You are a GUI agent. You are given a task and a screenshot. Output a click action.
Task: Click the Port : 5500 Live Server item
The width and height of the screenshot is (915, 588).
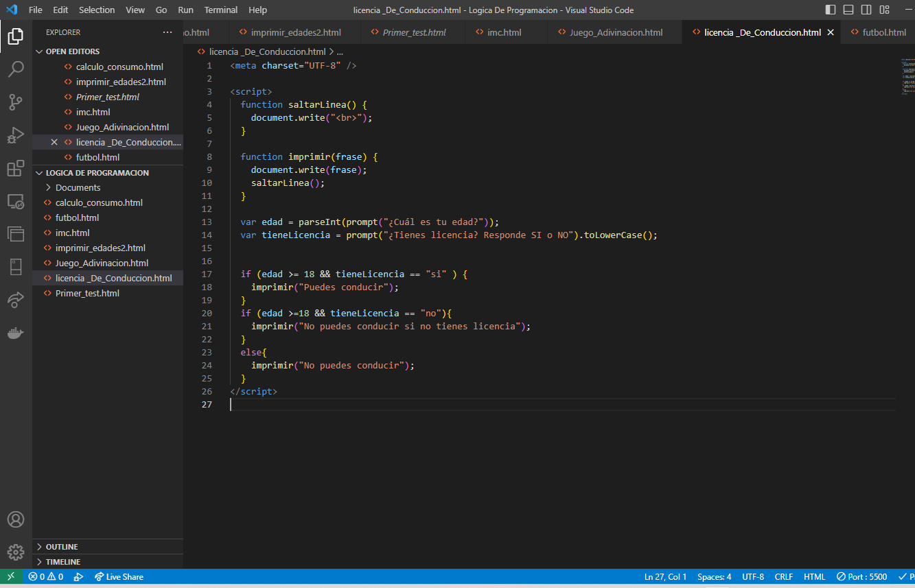coord(861,577)
